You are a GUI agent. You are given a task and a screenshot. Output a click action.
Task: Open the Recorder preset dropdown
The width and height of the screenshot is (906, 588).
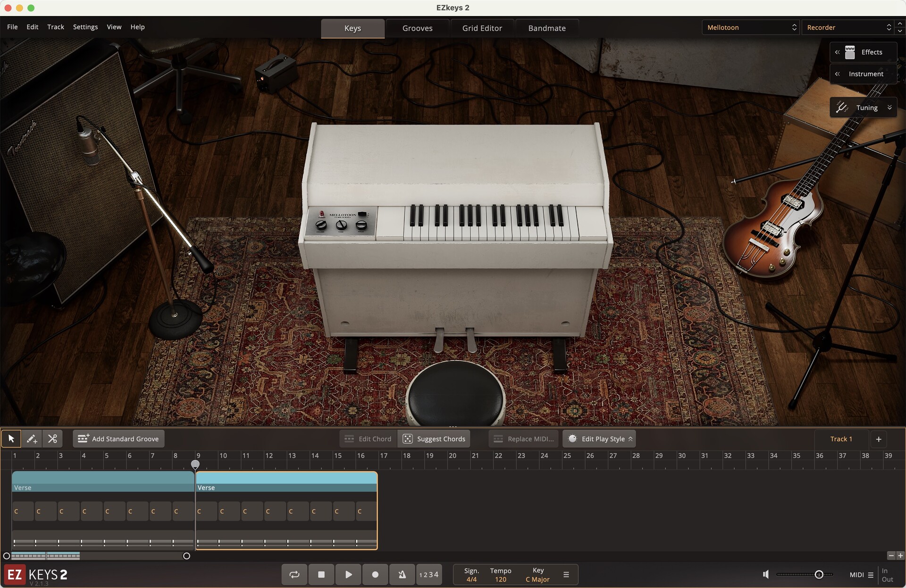(848, 27)
